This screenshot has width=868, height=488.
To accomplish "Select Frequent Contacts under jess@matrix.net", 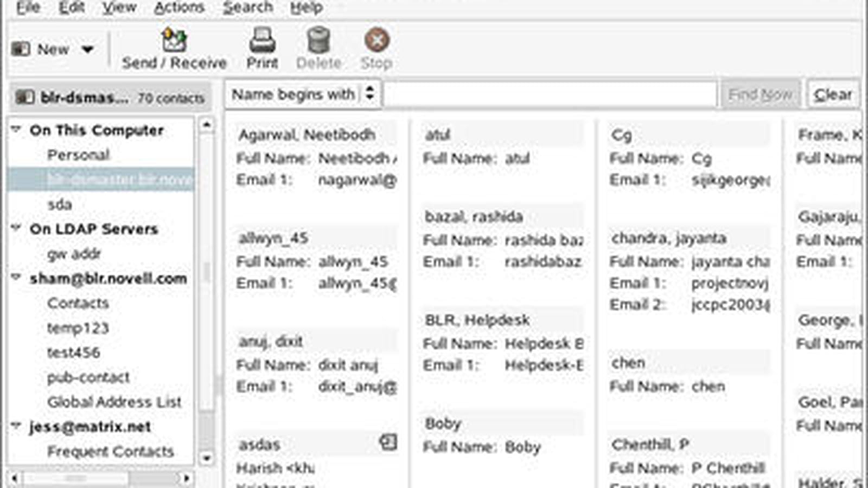I will 110,451.
